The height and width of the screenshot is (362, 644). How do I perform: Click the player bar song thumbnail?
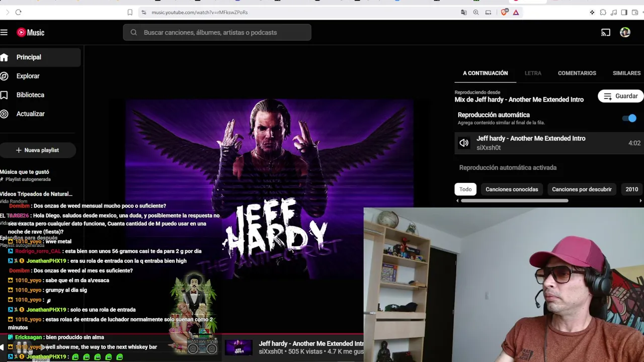click(238, 348)
